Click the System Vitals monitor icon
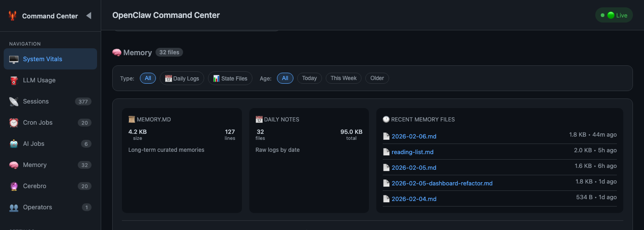This screenshot has height=230, width=644. (14, 59)
